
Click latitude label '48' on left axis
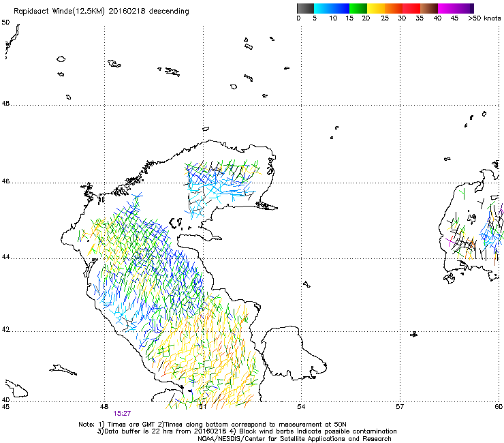pos(5,104)
